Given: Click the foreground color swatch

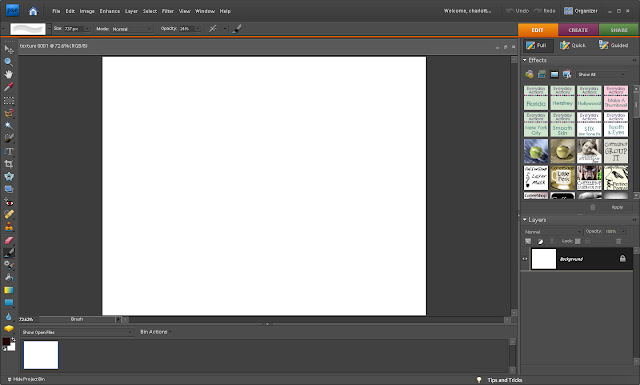Looking at the screenshot, I should (6, 342).
